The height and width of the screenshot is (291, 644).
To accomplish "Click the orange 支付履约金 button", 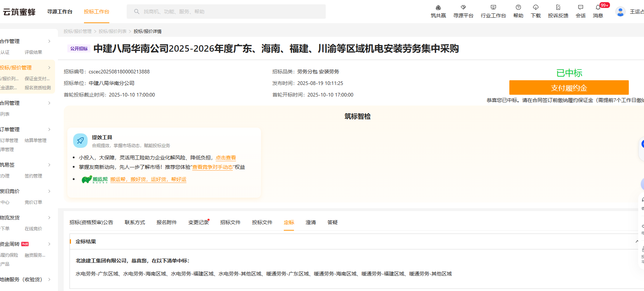I will click(569, 88).
